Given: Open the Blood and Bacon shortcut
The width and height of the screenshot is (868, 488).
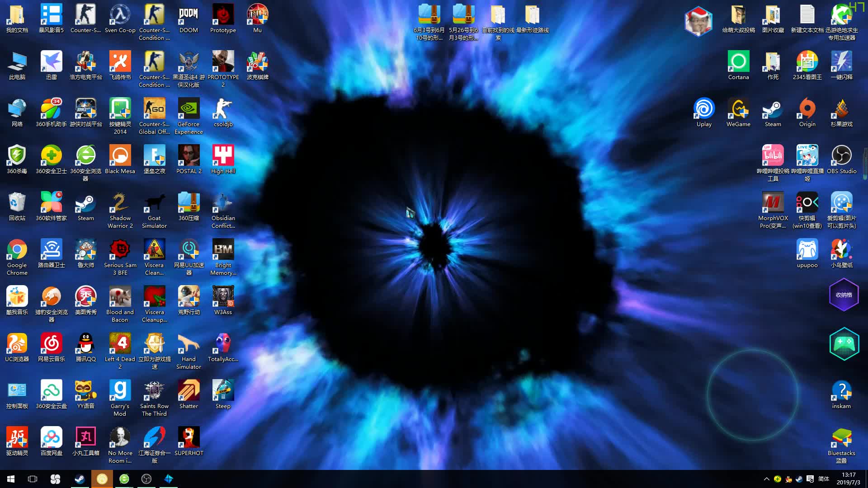Looking at the screenshot, I should [120, 305].
